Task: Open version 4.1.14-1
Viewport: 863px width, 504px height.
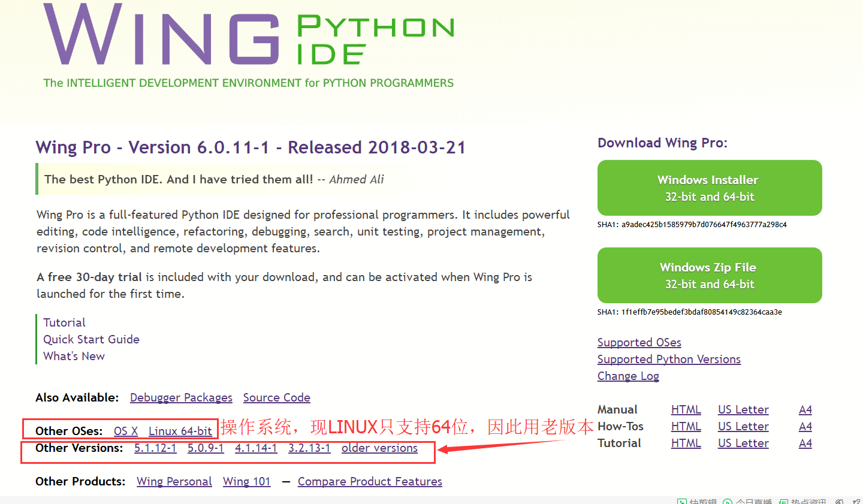Action: [256, 448]
